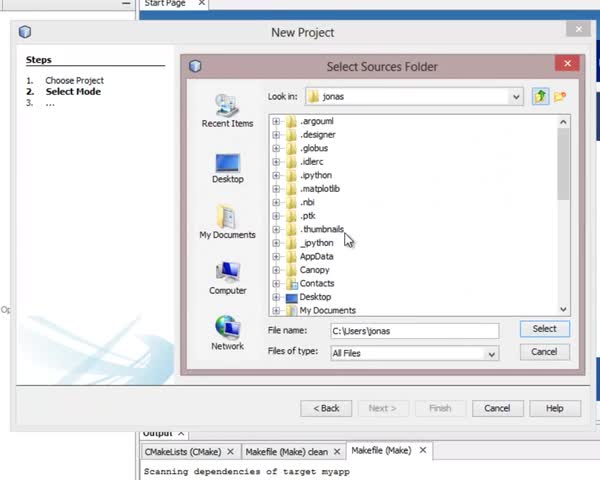Viewport: 600px width, 480px height.
Task: Click the folder list scrollbar thumb
Action: [x=563, y=164]
